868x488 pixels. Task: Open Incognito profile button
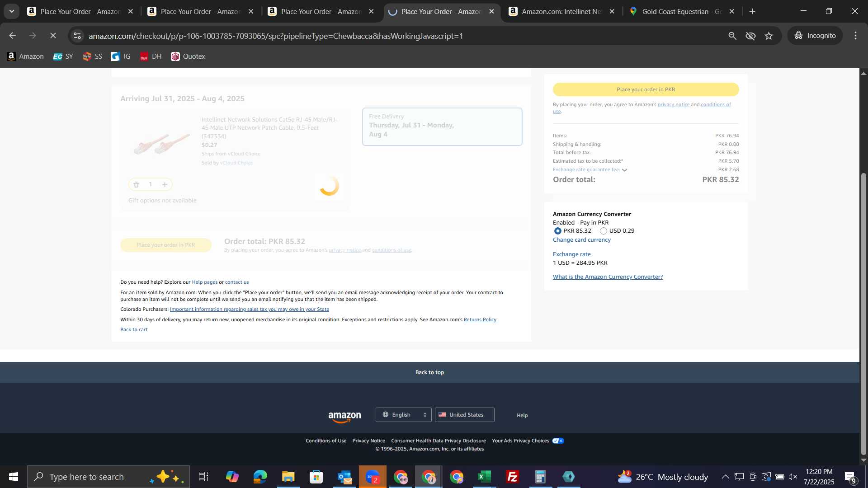[x=815, y=36]
